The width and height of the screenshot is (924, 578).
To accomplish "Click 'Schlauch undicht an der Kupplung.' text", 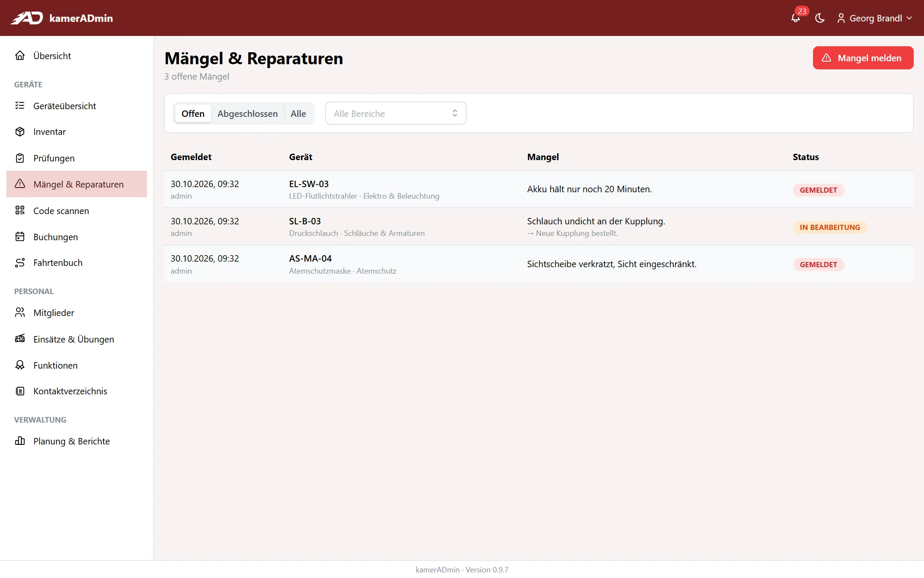I will 596,221.
